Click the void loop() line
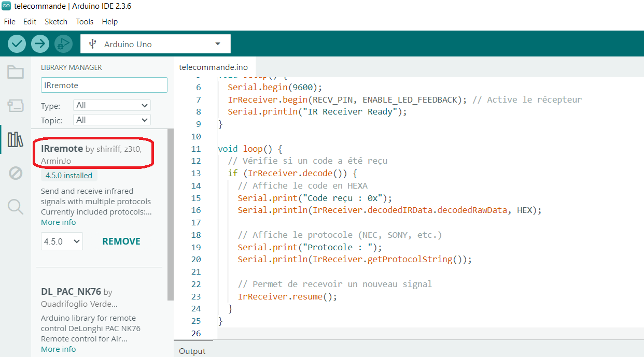Viewport: 644px width, 357px height. tap(250, 149)
